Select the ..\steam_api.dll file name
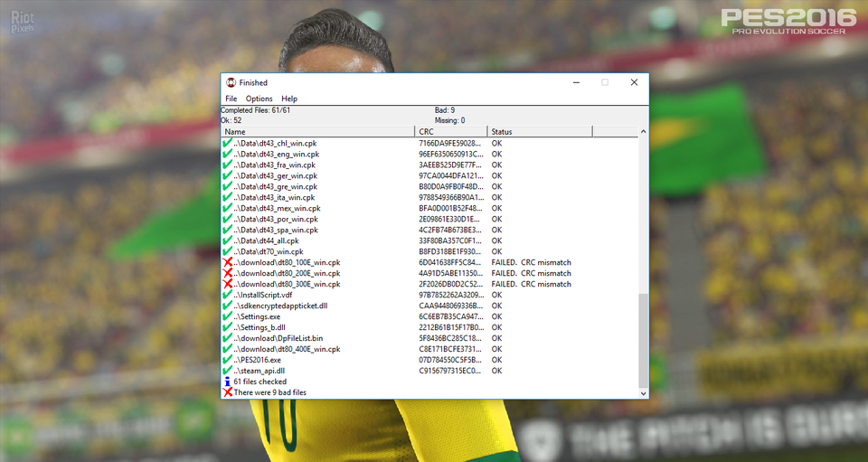Image resolution: width=868 pixels, height=462 pixels. pos(259,371)
